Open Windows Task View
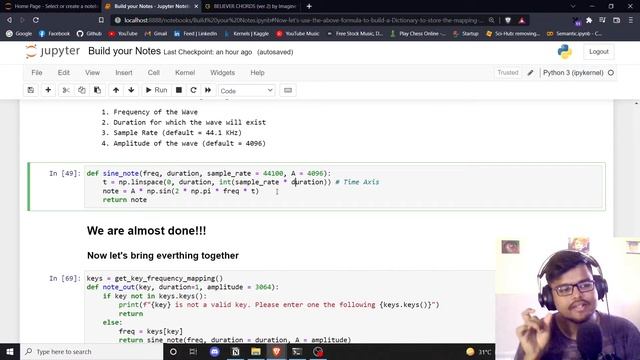640x360 pixels. [x=193, y=351]
